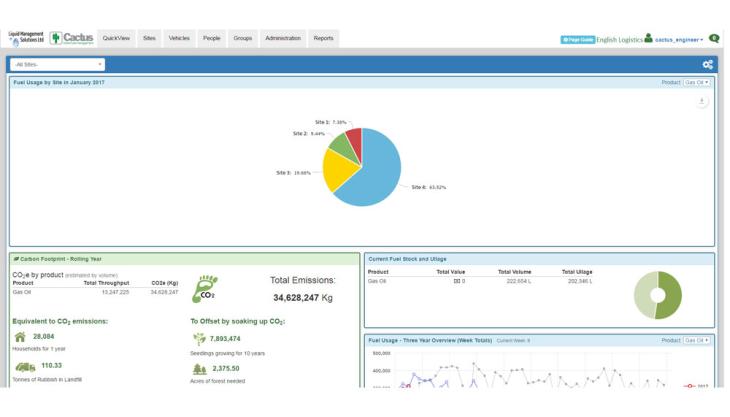Click the Site 4 pie label
Viewport: 730px width, 417px height.
coord(428,187)
